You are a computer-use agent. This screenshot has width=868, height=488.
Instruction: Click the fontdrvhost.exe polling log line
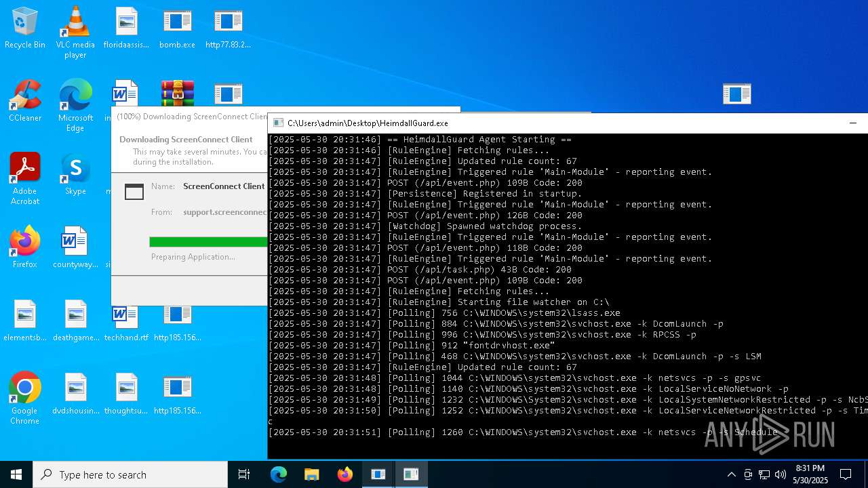tap(412, 346)
